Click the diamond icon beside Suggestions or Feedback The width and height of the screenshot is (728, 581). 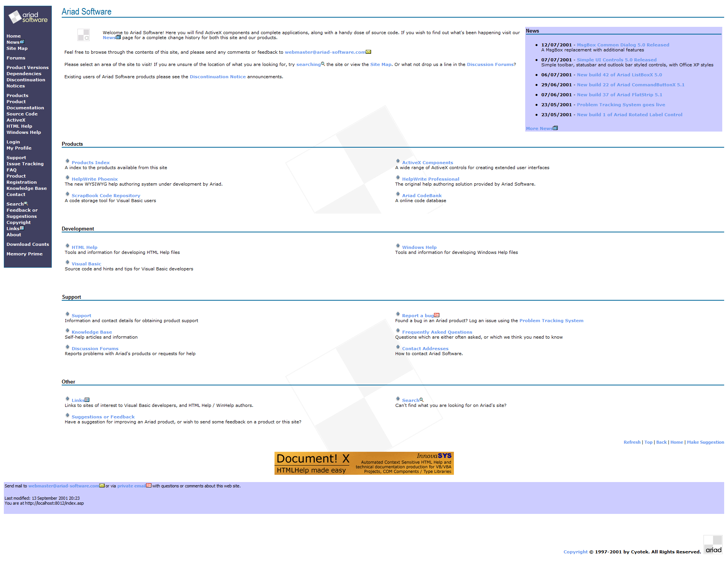67,415
